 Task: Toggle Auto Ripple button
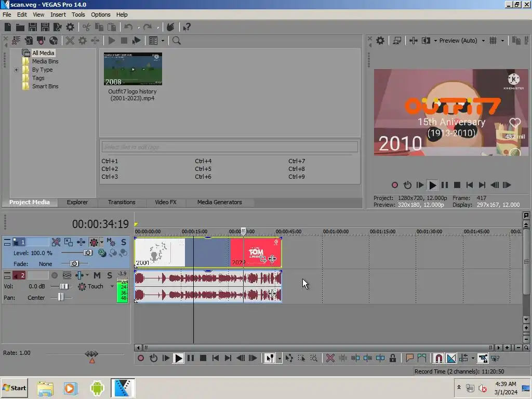[x=463, y=358]
